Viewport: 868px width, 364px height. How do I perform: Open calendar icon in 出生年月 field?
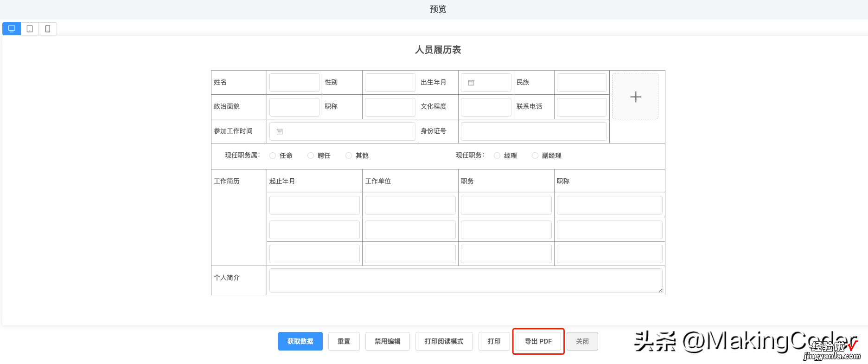pyautogui.click(x=471, y=83)
